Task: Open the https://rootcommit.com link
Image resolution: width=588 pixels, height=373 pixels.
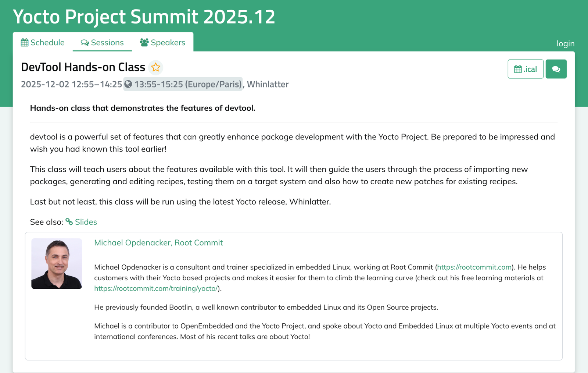Action: coord(474,267)
